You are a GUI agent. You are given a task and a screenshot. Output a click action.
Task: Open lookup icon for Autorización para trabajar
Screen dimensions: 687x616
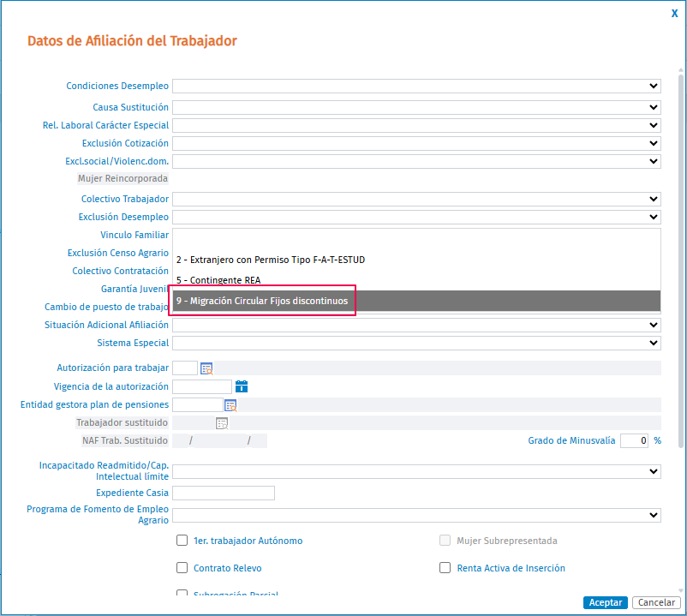point(206,368)
